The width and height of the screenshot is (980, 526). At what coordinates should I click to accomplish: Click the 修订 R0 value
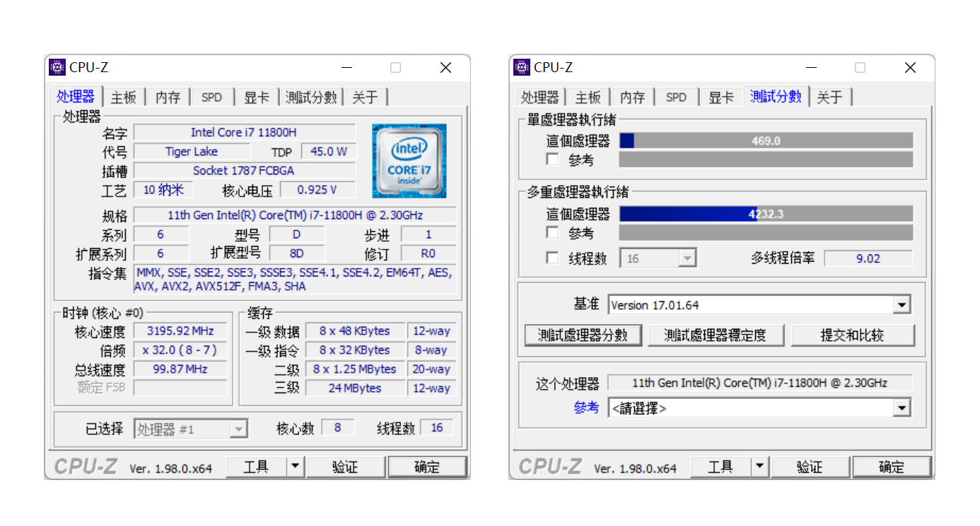pyautogui.click(x=428, y=253)
